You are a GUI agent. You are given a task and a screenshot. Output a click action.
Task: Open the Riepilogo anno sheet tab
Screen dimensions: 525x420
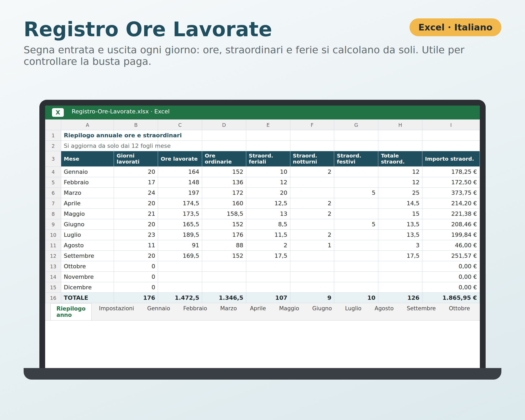(71, 312)
